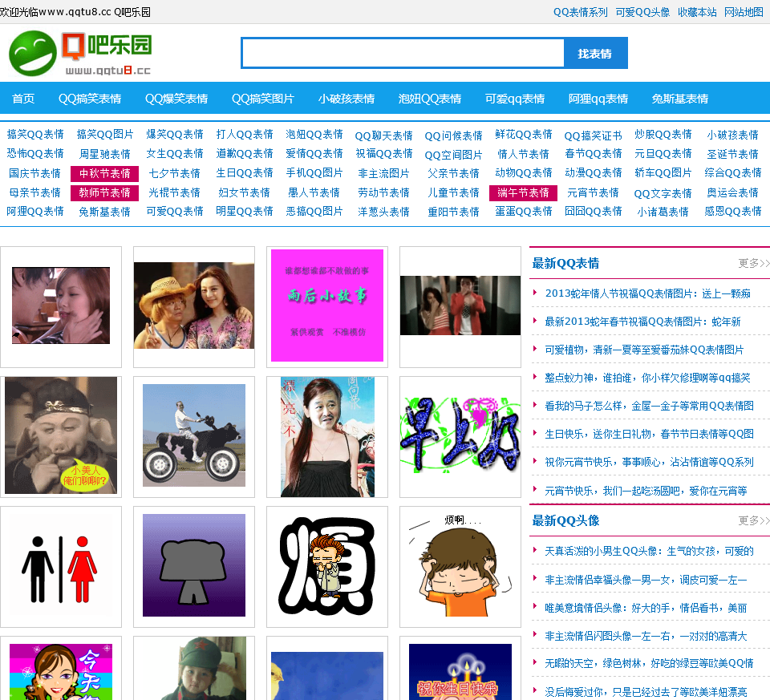Viewport: 770px width, 700px height.
Task: Open the big black 烦 character thumbnail
Action: pos(327,567)
